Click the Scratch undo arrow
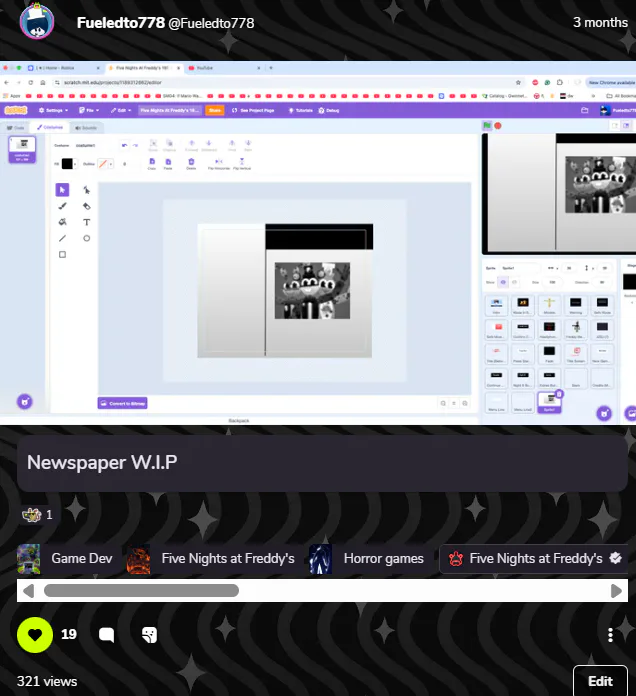 pos(124,145)
